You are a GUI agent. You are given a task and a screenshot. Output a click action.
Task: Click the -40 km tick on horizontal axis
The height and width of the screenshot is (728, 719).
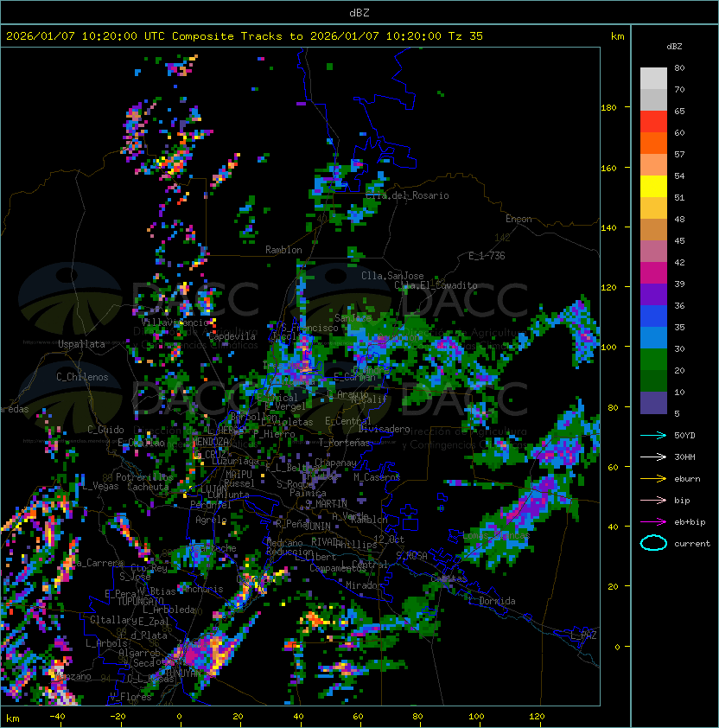58,717
